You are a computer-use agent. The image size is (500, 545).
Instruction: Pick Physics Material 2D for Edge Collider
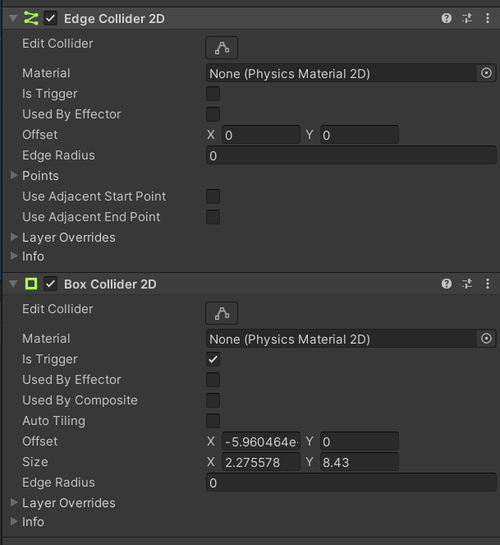486,73
